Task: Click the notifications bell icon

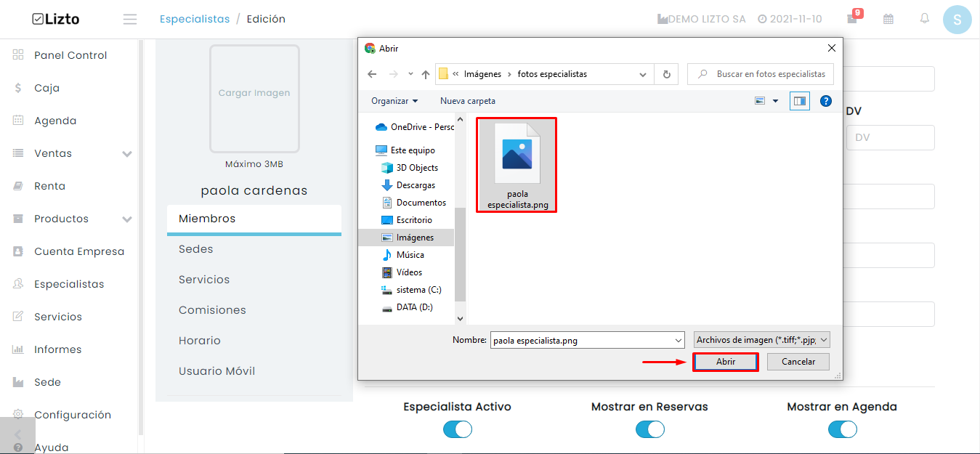Action: [925, 19]
